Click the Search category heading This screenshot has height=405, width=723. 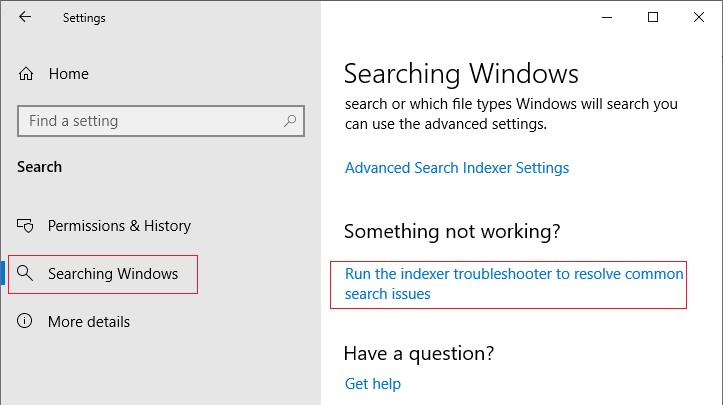(39, 167)
